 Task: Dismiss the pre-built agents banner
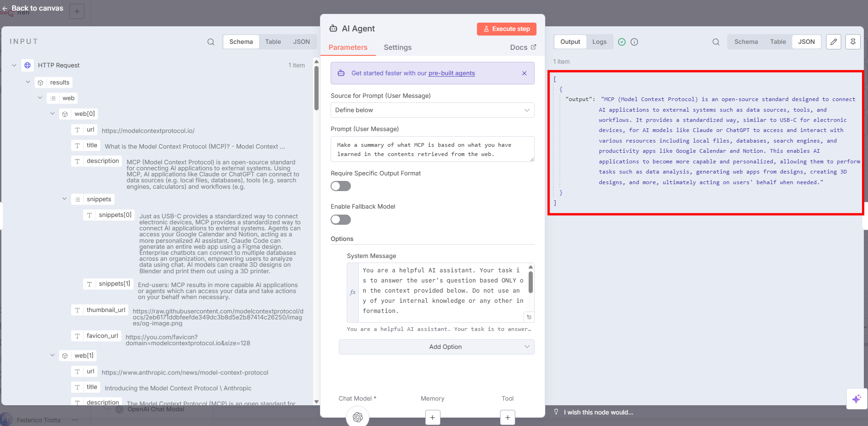click(524, 73)
